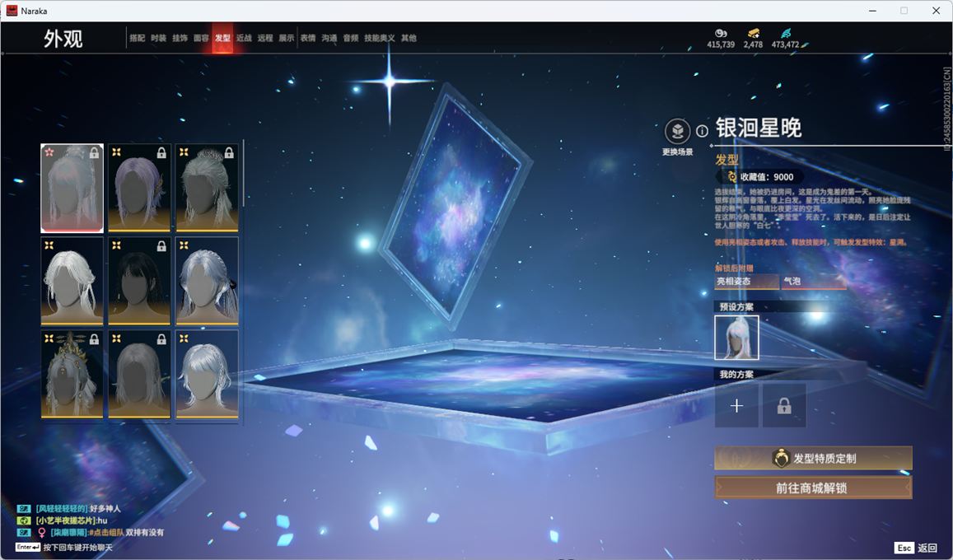The image size is (953, 560).
Task: Click the 前往商城解锁 button
Action: (x=813, y=488)
